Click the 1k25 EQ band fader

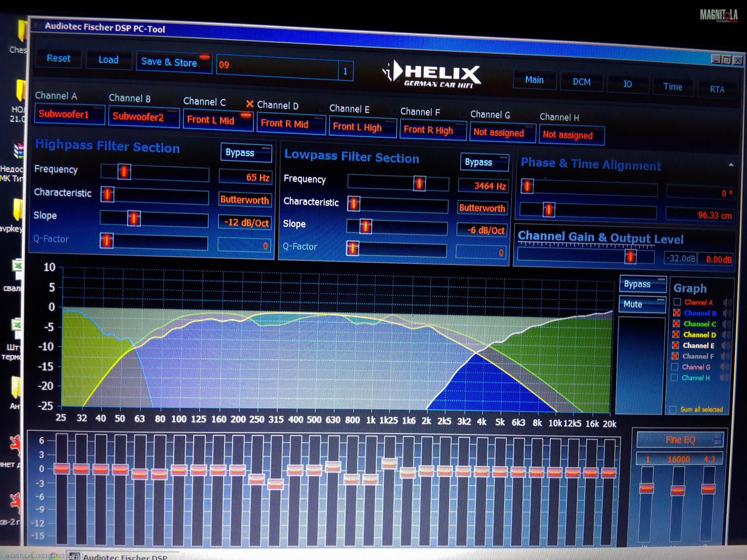pyautogui.click(x=389, y=463)
